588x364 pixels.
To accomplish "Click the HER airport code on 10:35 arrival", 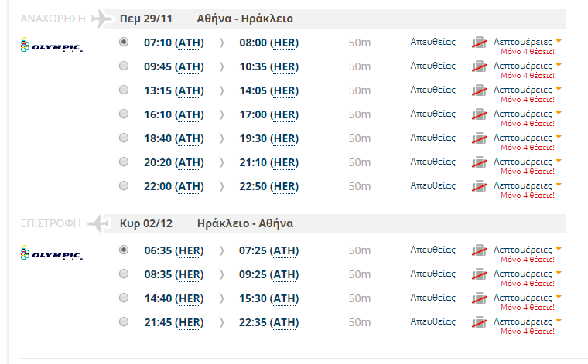I will pos(284,66).
